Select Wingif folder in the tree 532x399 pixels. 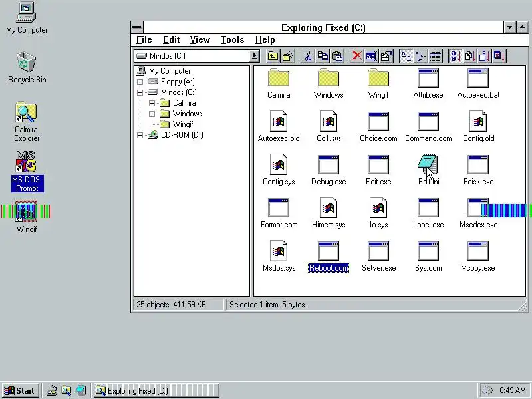tap(176, 124)
